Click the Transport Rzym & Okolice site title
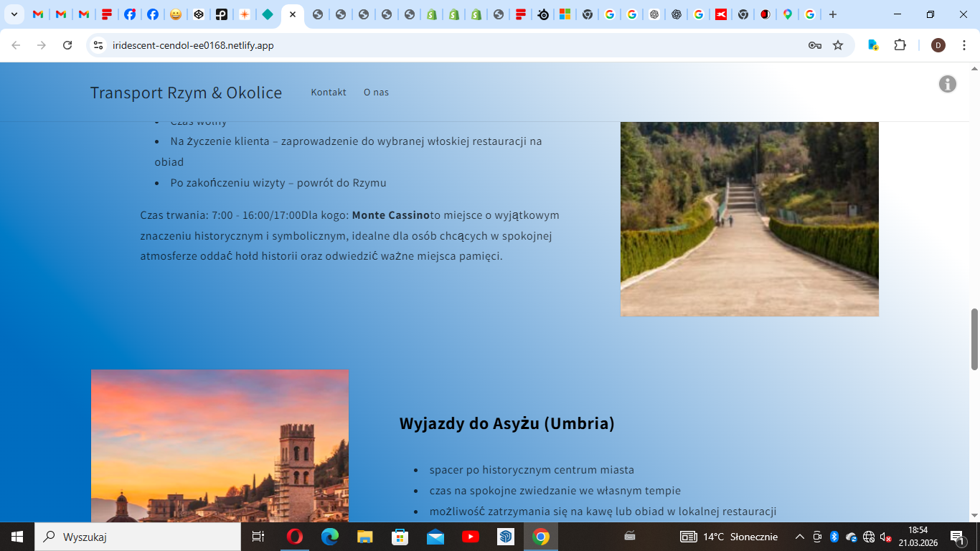 [186, 93]
